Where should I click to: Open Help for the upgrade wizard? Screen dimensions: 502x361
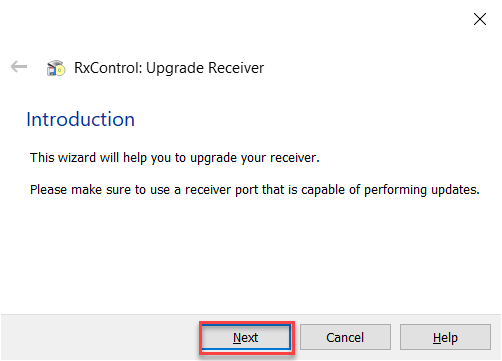click(445, 337)
